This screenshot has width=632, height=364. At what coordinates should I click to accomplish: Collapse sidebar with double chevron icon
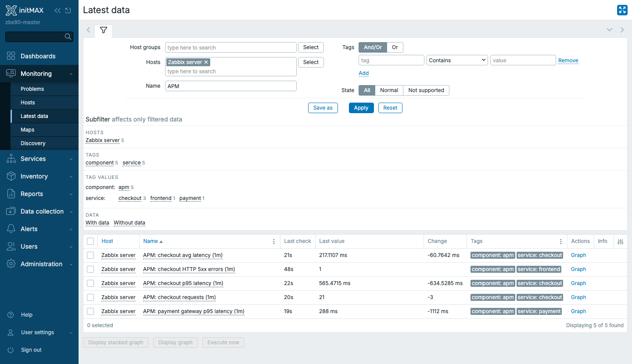pyautogui.click(x=57, y=11)
